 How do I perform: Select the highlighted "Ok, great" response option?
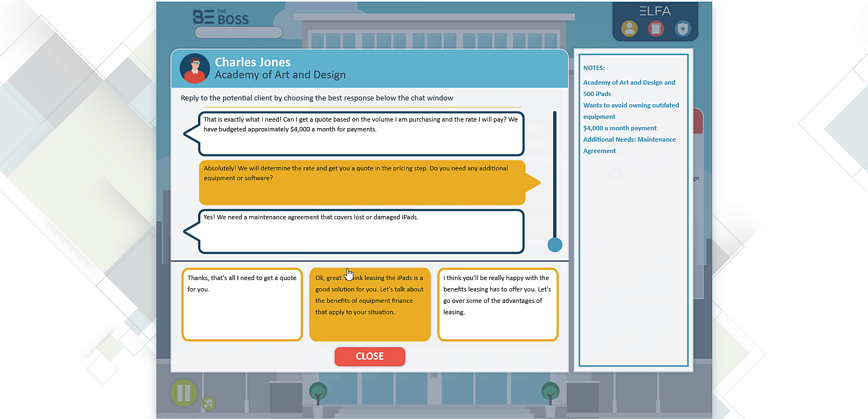click(370, 304)
